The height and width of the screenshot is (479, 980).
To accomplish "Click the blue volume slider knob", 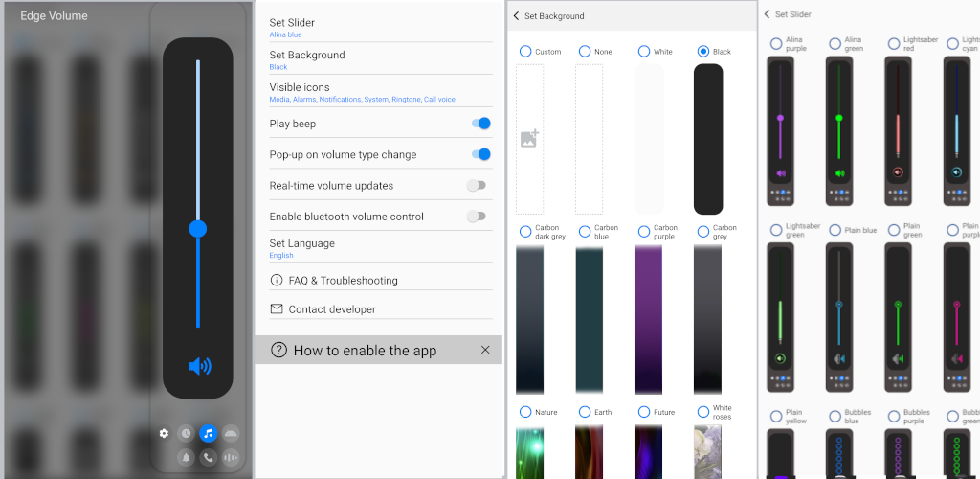I will [x=197, y=229].
